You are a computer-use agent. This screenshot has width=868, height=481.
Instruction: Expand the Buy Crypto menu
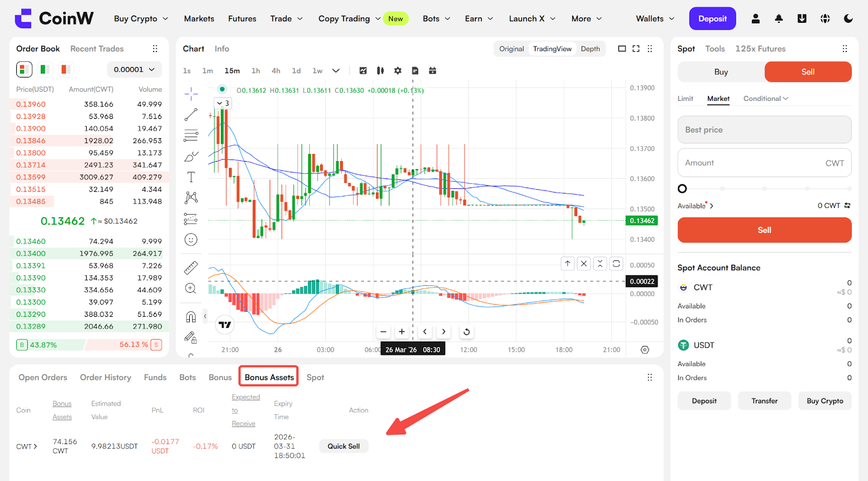[x=141, y=18]
